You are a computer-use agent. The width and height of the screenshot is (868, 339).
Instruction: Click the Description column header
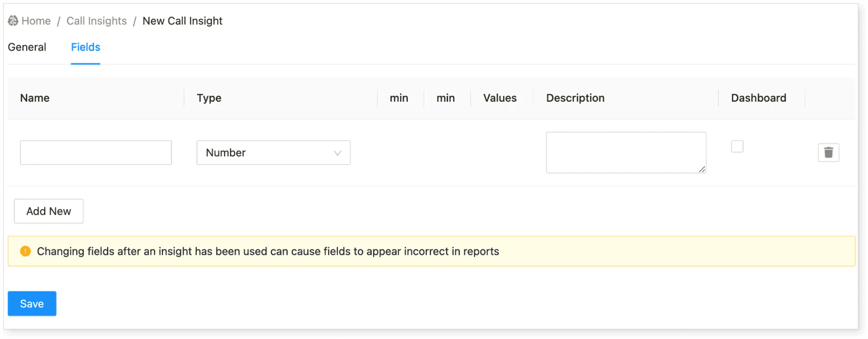(x=575, y=98)
